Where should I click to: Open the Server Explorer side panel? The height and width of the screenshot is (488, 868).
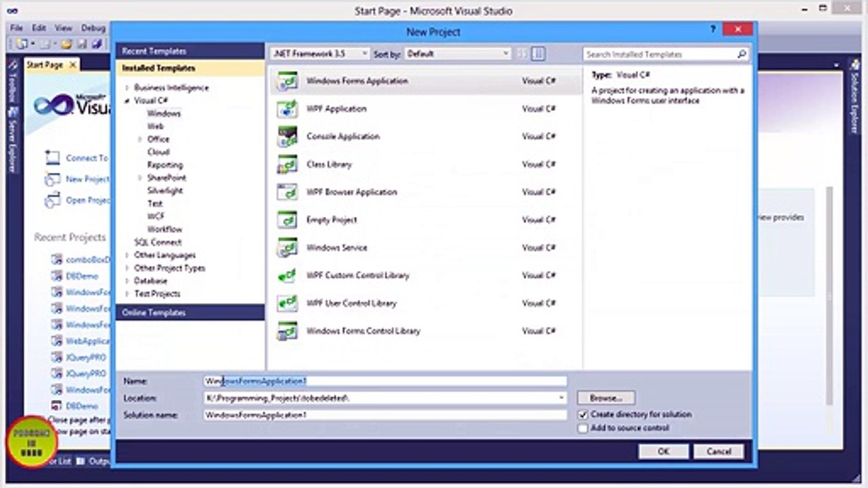[12, 141]
